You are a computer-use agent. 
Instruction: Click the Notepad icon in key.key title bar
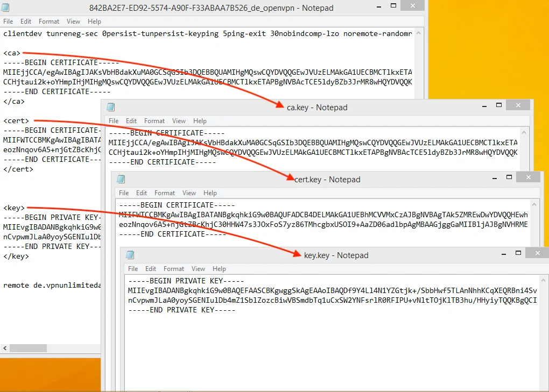[x=130, y=255]
